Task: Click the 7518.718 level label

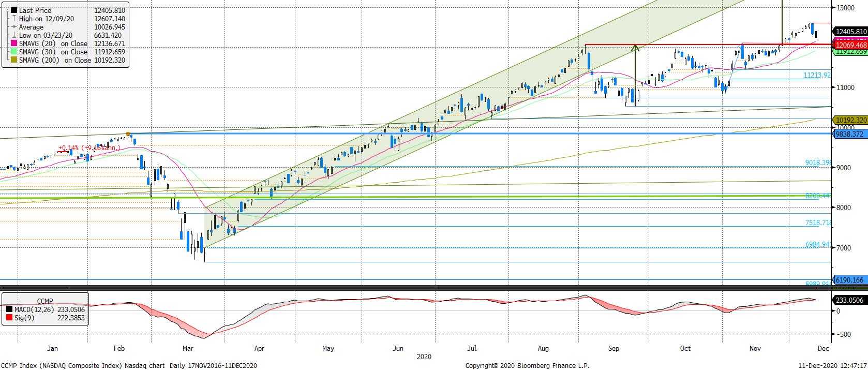Action: tap(818, 223)
